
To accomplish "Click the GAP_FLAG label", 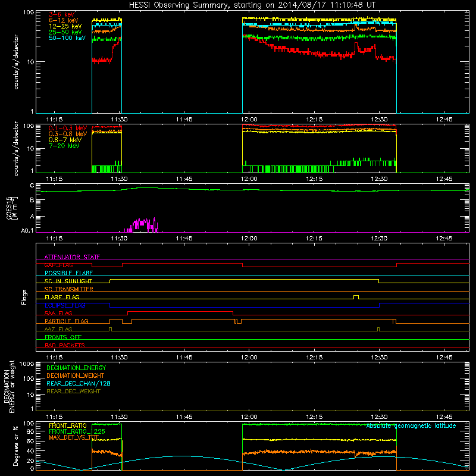I will [58, 265].
